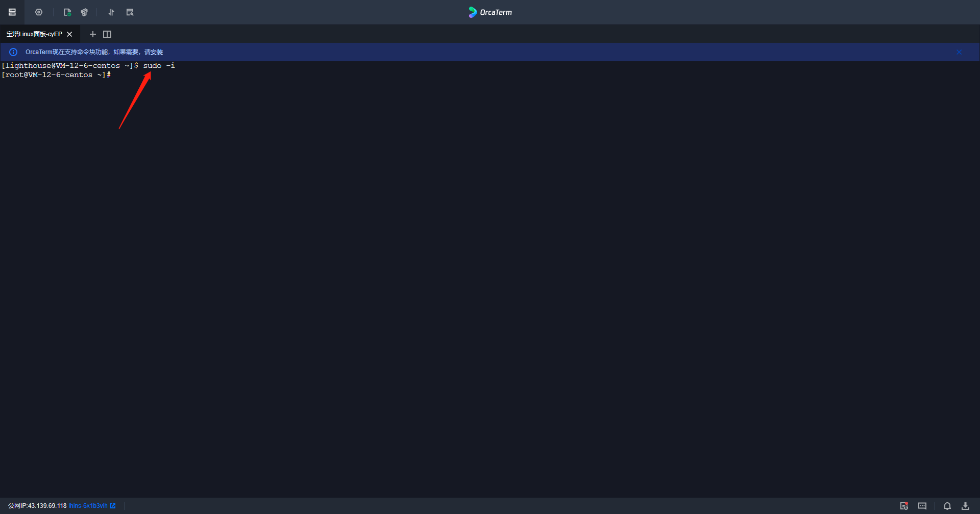Open the up-down file transfer arrows icon
Image resolution: width=980 pixels, height=514 pixels.
click(111, 12)
